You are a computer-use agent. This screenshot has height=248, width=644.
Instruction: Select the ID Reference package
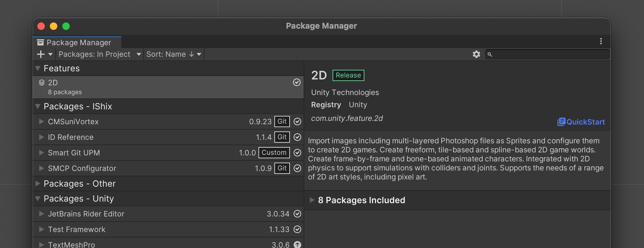[168, 137]
